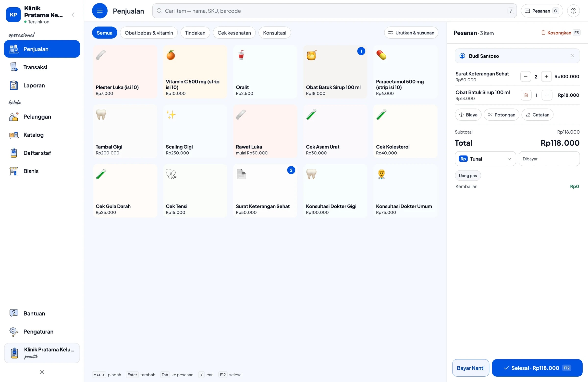588x382 pixels.
Task: Click the item search field
Action: coord(334,11)
